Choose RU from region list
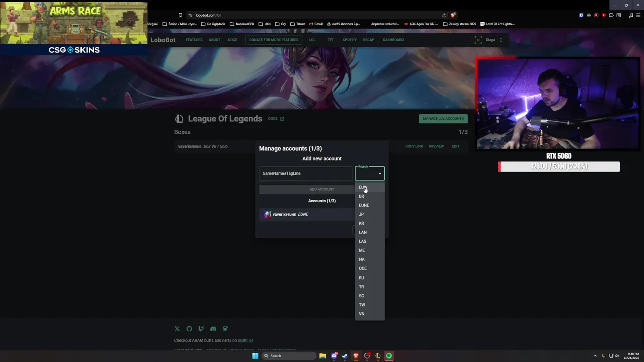The height and width of the screenshot is (362, 644). tap(370, 278)
